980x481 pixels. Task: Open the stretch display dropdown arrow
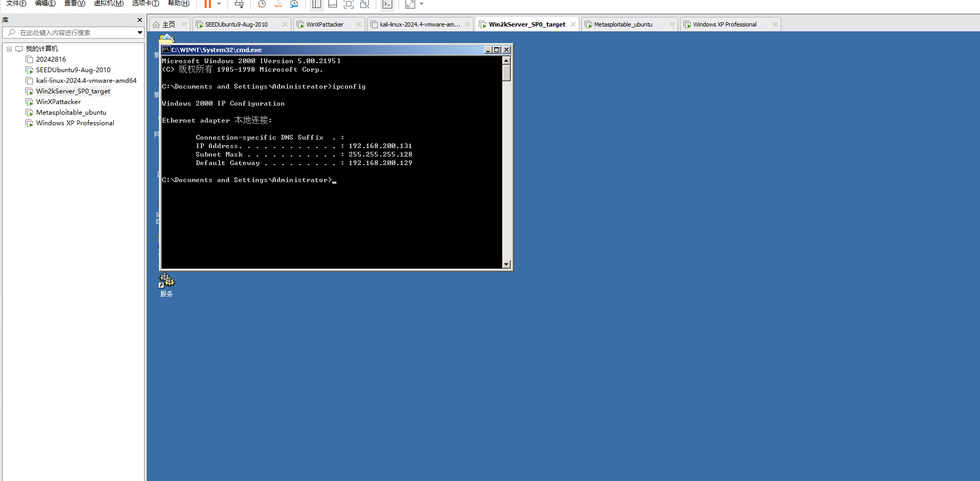click(421, 4)
